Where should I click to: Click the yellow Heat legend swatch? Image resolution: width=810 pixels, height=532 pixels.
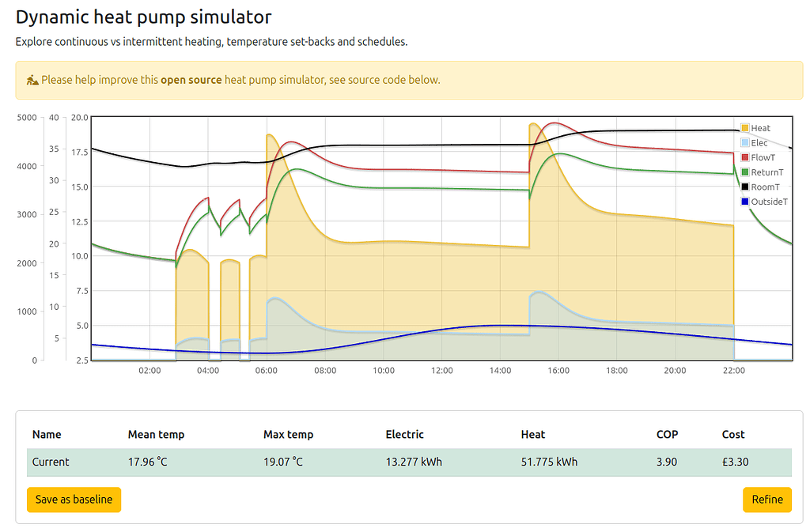coord(745,128)
